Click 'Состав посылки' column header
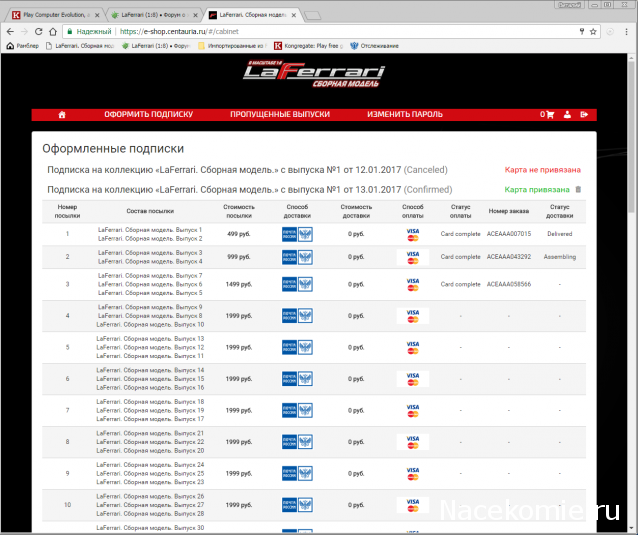The width and height of the screenshot is (638, 535). tap(150, 211)
